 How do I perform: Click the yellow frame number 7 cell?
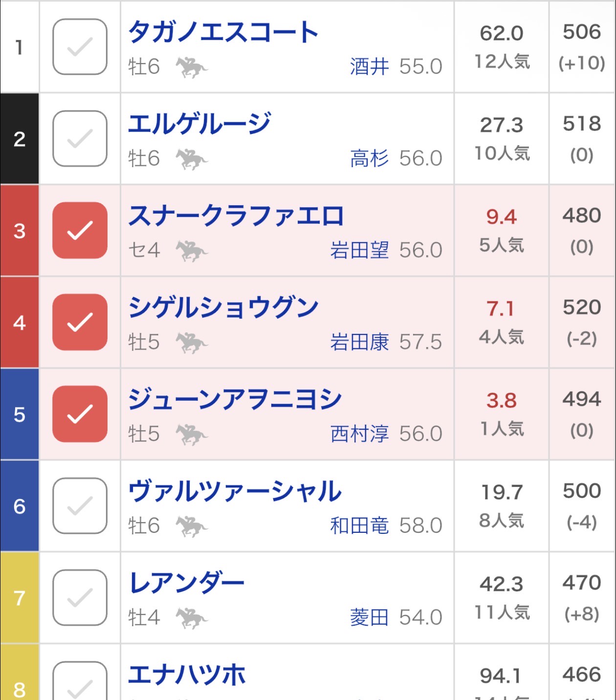[20, 598]
